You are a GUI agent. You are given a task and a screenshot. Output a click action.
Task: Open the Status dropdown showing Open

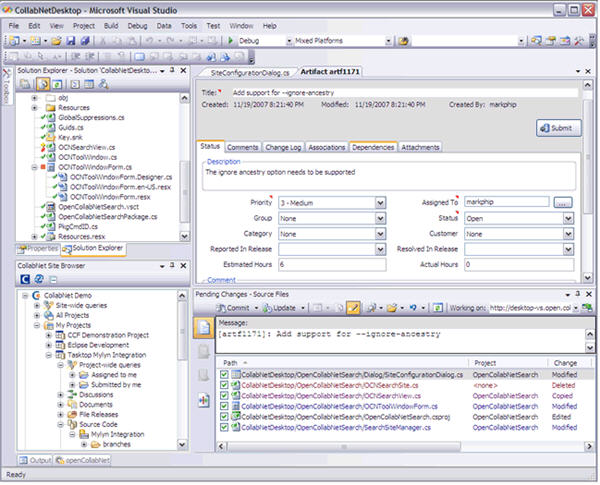click(568, 219)
